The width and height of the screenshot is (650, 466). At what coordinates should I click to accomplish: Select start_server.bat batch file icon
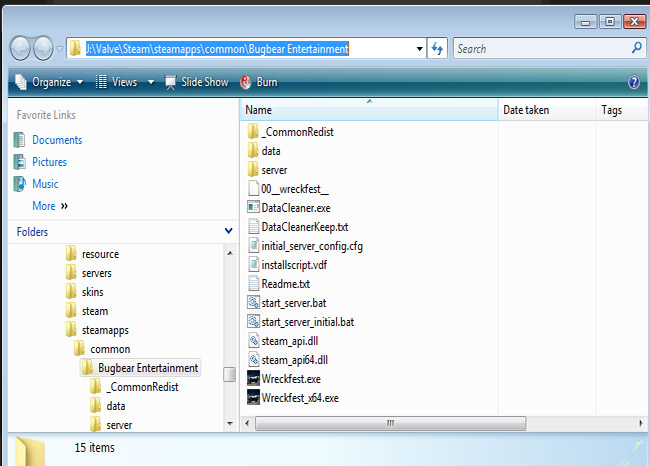click(253, 303)
